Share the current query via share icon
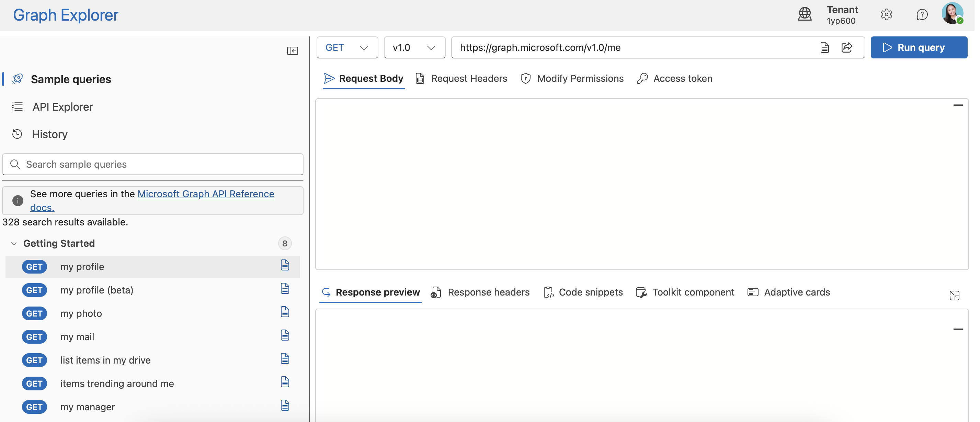 (x=847, y=47)
